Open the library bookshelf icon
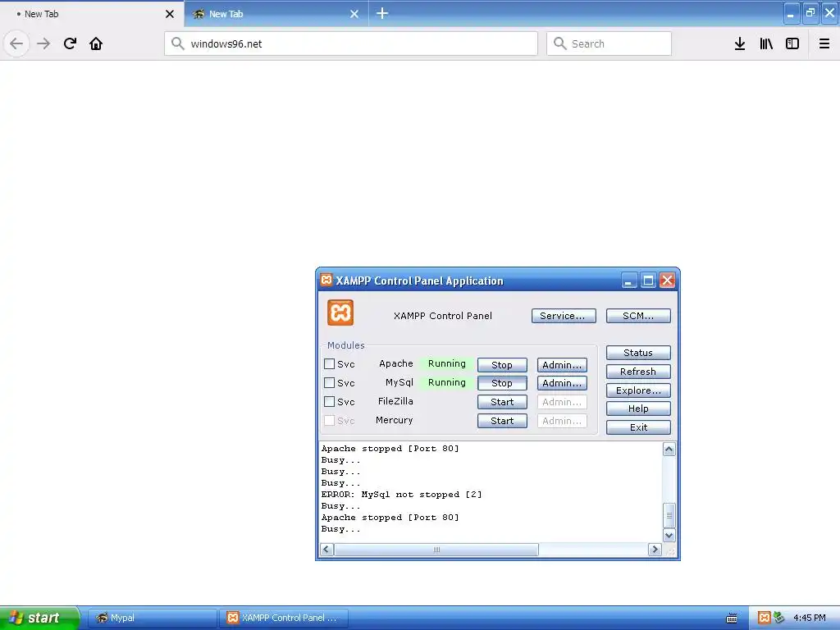The image size is (840, 630). (x=766, y=43)
